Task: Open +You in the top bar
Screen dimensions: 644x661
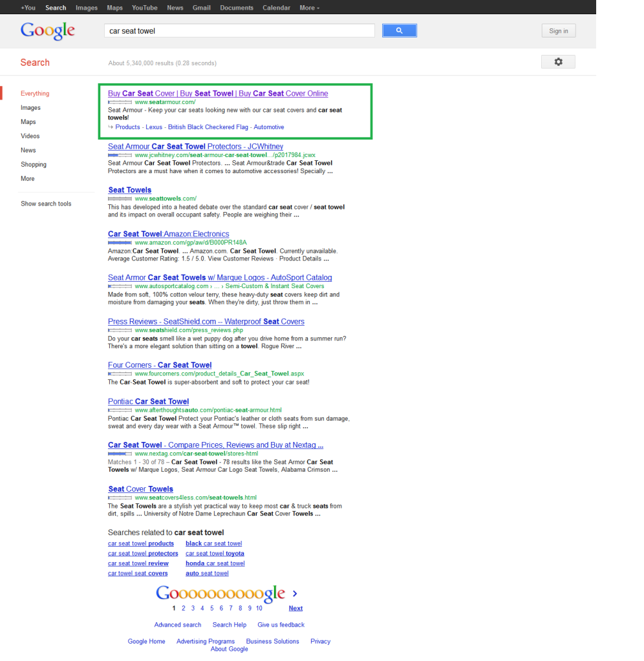Action: click(28, 8)
